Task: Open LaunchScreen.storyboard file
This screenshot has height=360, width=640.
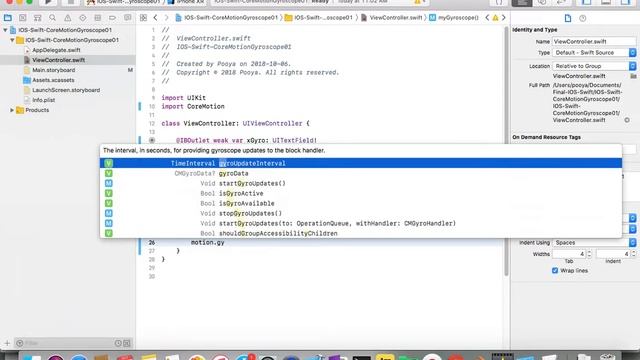Action: 66,90
